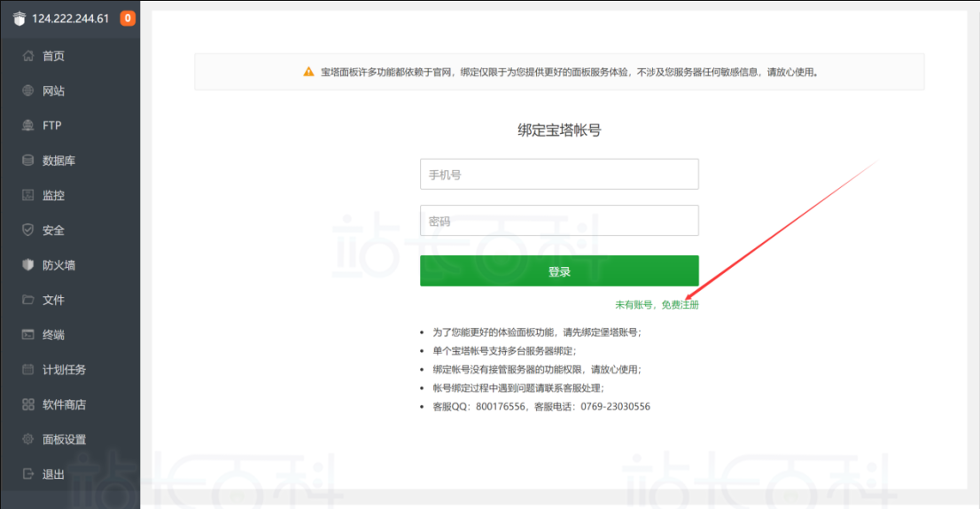
Task: Click the orange warning triangle icon
Action: tap(308, 72)
